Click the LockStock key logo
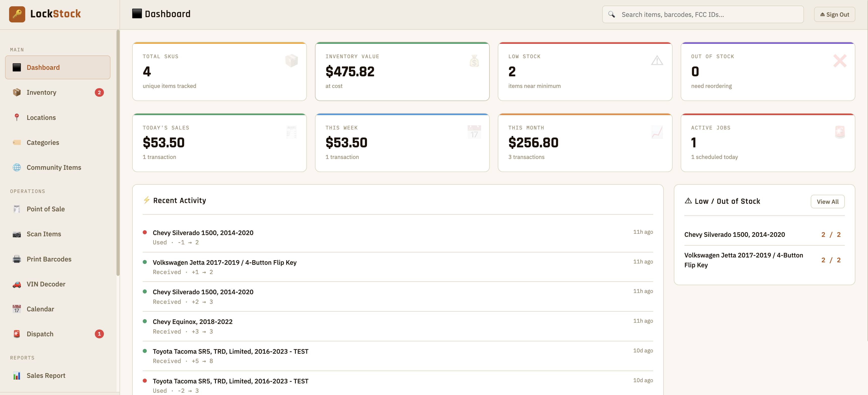The height and width of the screenshot is (395, 868). pos(17,14)
